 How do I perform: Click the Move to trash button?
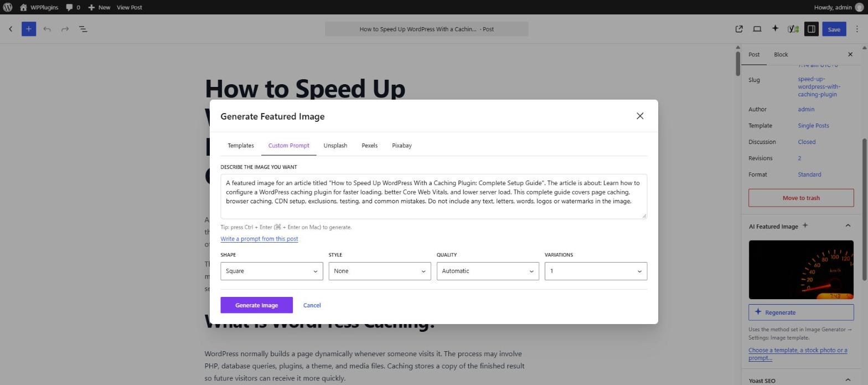[x=801, y=198]
